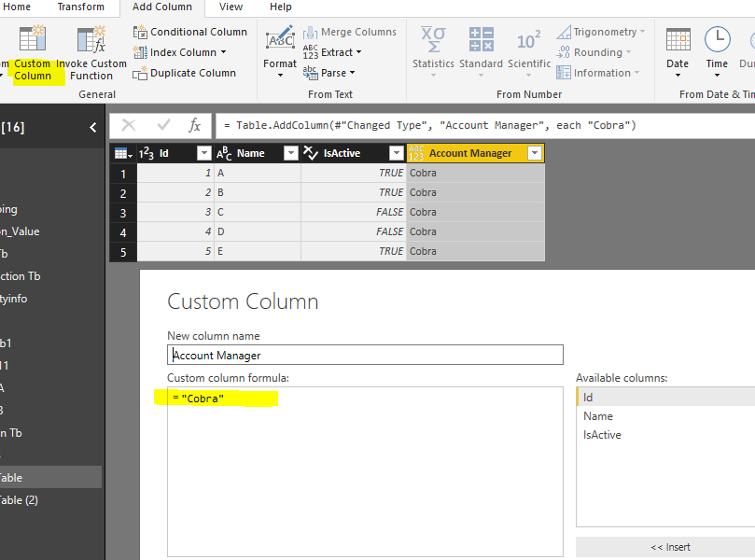Select the 'ction Tb' query in sidebar

click(50, 276)
